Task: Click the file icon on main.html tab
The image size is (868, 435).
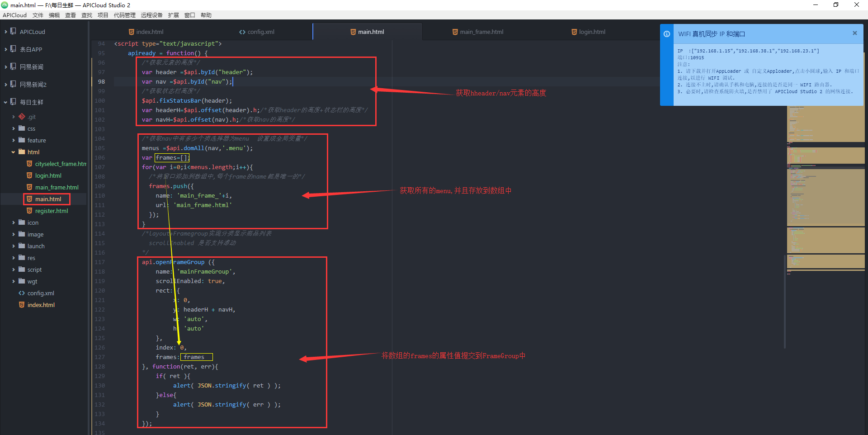Action: [x=352, y=32]
